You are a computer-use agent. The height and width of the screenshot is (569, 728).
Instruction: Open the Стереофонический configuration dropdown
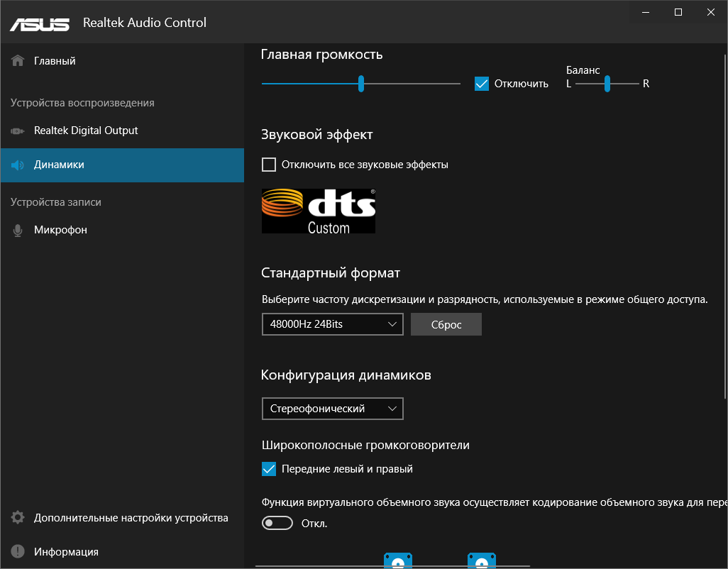332,409
